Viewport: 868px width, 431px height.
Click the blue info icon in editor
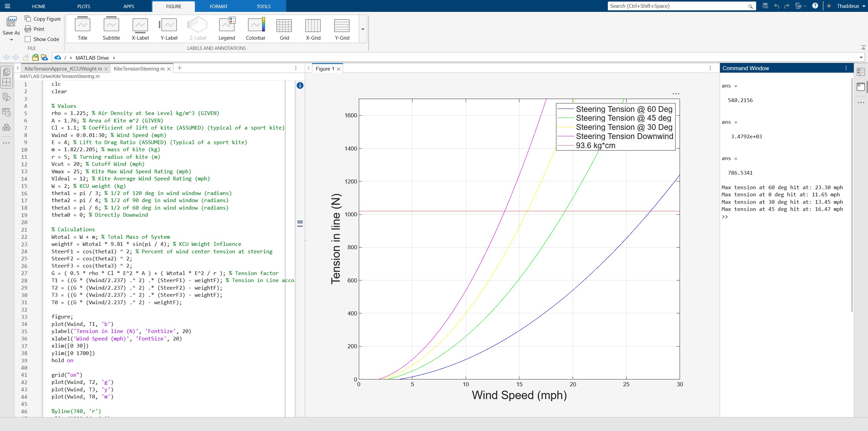tap(300, 85)
